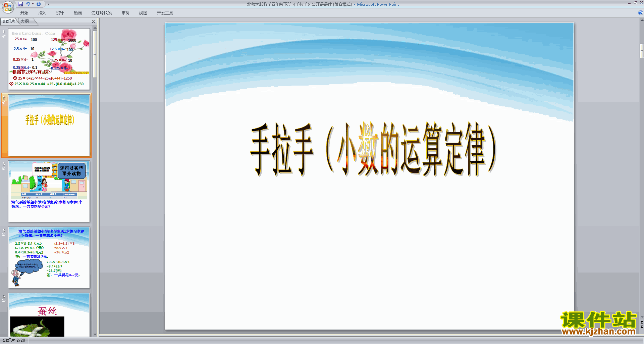Screen dimensions: 644x344
Task: Click the slide title 手拉手（小数的运算定律）
Action: click(373, 149)
